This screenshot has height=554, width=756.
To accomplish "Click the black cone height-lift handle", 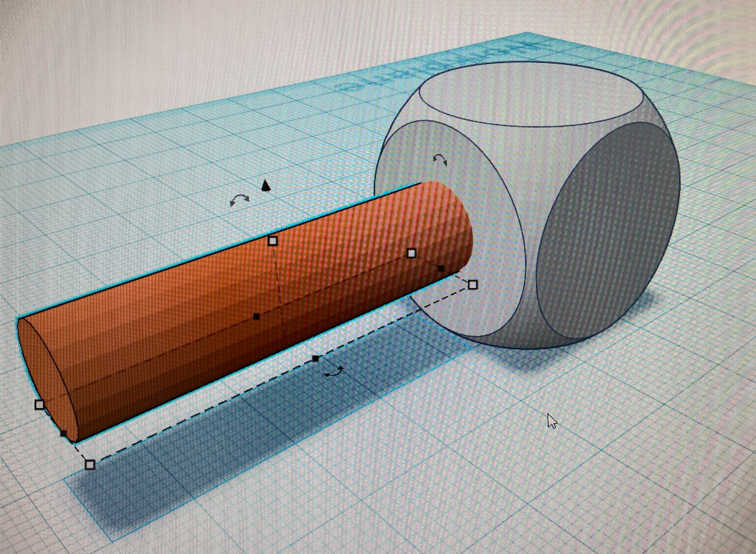I will tap(265, 186).
